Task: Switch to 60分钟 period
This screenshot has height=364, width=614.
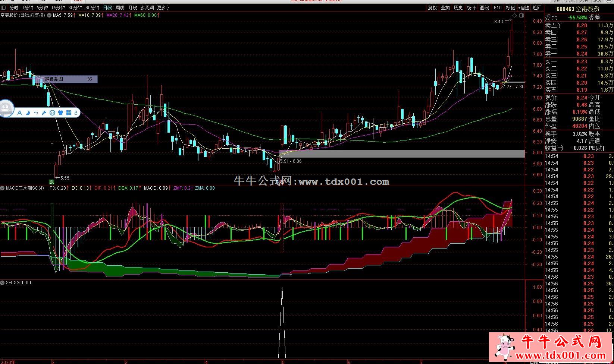Action: point(93,7)
